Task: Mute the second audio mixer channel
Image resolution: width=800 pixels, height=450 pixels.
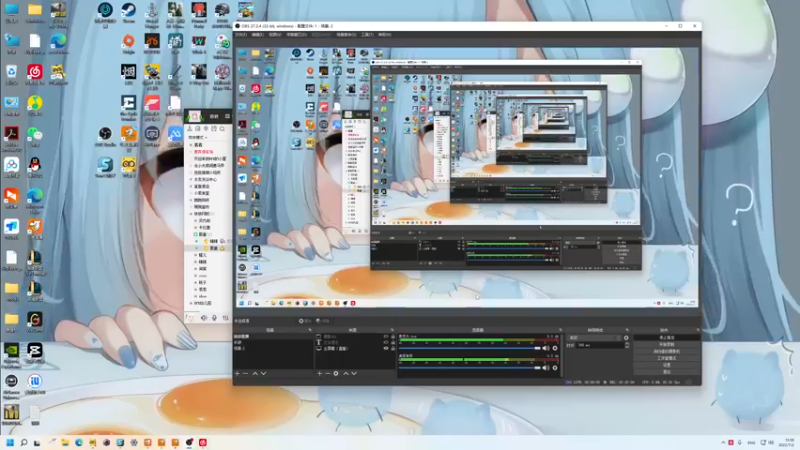Action: [546, 368]
